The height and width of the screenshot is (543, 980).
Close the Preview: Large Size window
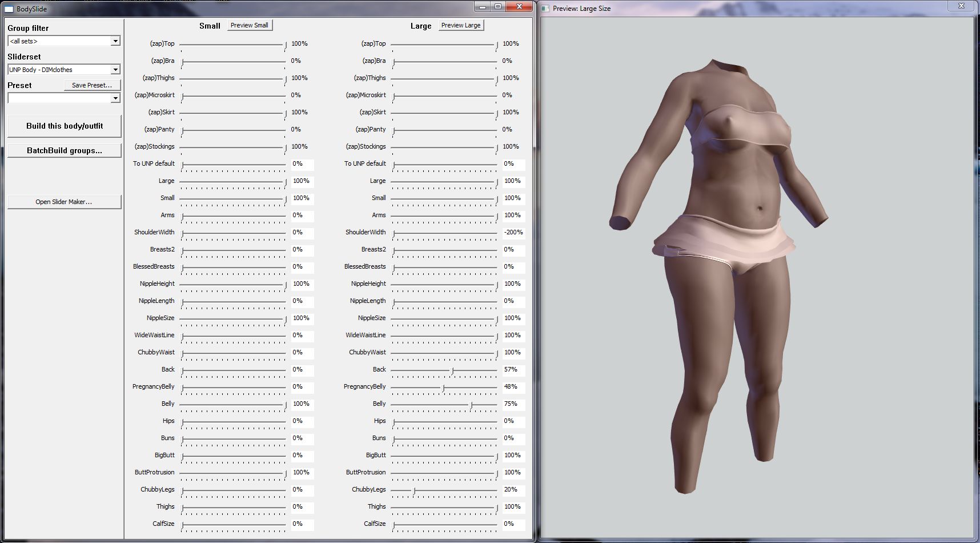(x=961, y=6)
